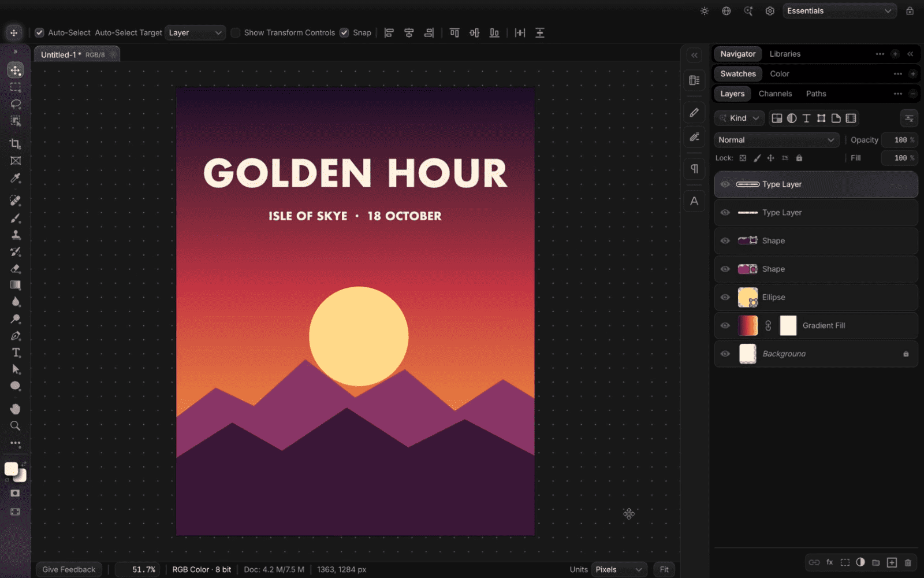924x578 pixels.
Task: Select the Zoom tool
Action: (x=16, y=426)
